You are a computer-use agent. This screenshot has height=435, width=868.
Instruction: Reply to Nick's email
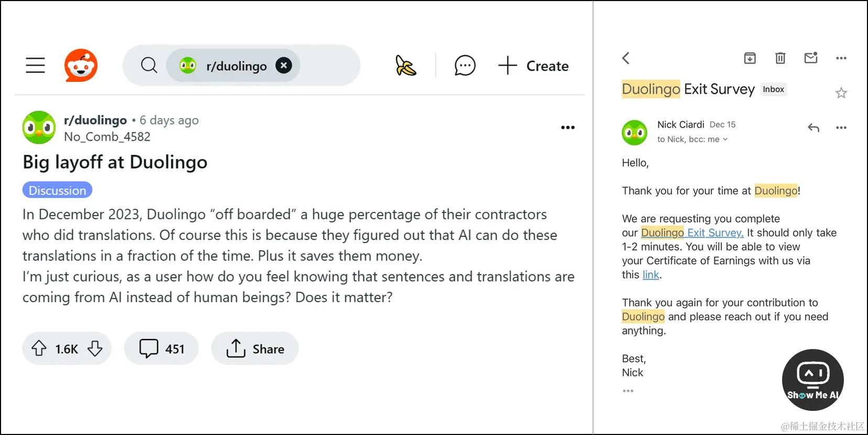click(x=813, y=128)
